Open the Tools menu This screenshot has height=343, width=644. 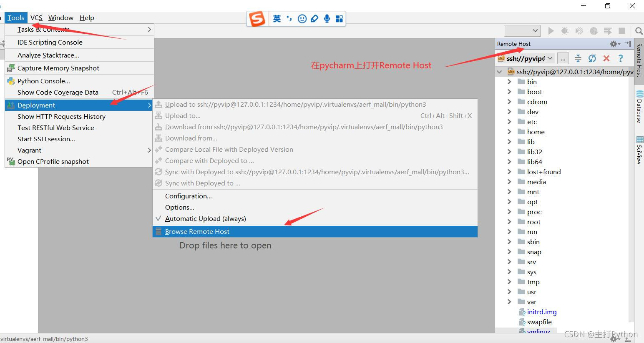click(16, 18)
